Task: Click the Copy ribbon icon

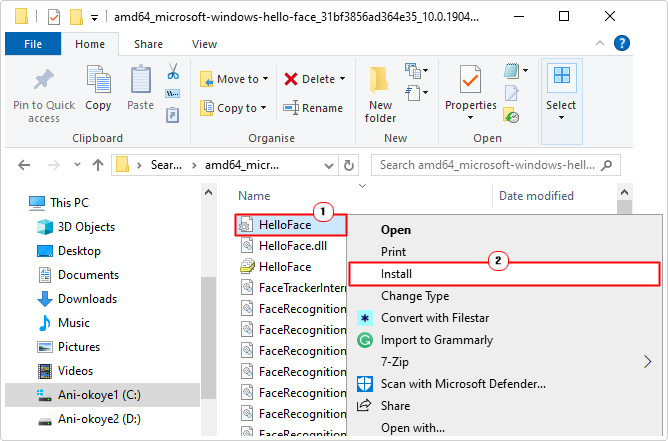Action: [x=98, y=79]
